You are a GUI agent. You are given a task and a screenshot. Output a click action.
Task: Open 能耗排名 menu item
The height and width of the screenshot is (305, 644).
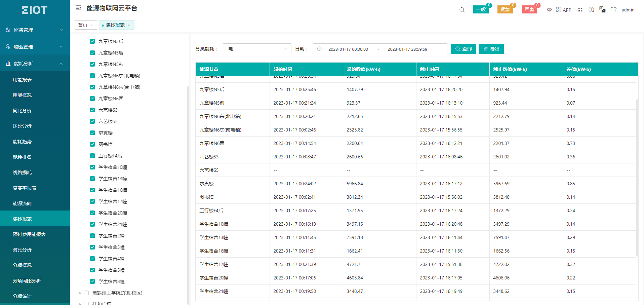pyautogui.click(x=35, y=157)
